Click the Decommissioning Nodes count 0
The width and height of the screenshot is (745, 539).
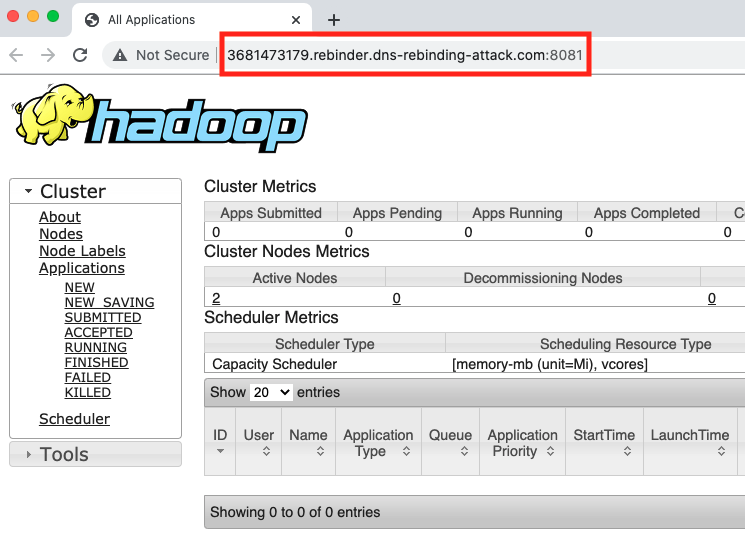pos(396,298)
